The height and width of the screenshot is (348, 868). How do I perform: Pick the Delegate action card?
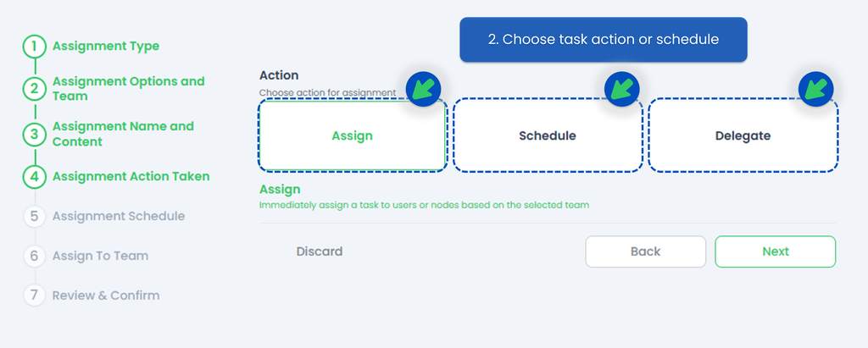tap(743, 135)
